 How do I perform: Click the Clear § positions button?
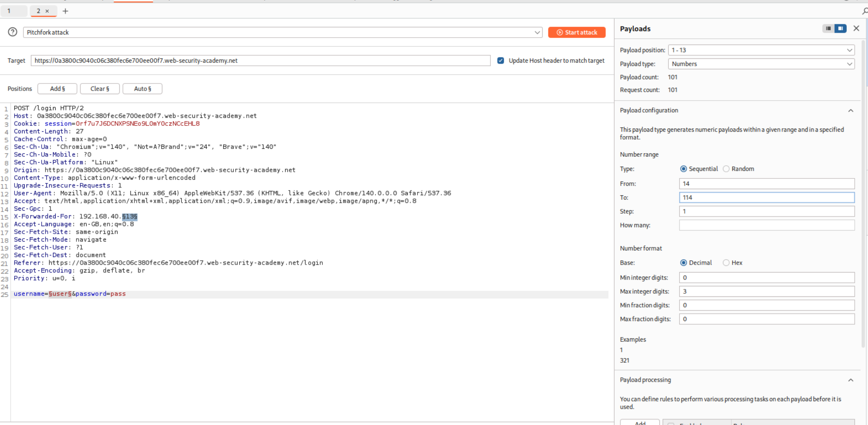coord(100,89)
